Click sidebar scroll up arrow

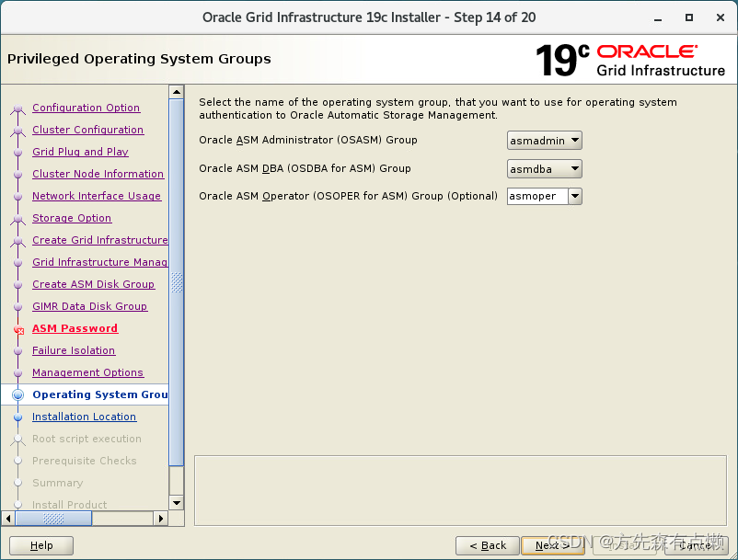point(177,92)
